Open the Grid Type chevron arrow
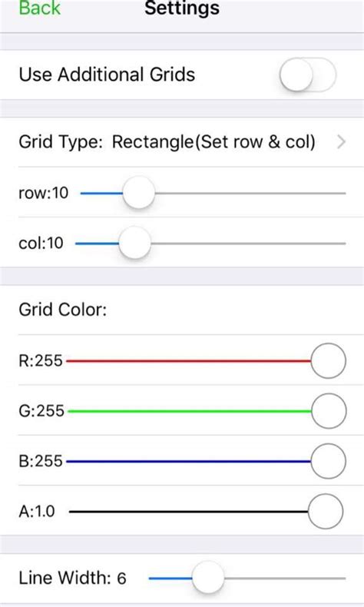364x607 pixels. (x=341, y=142)
